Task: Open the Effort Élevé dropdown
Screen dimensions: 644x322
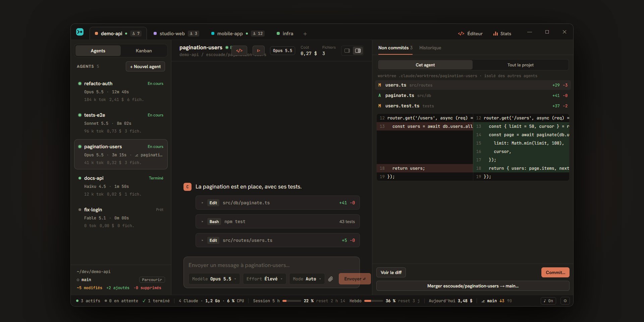Action: click(x=264, y=279)
